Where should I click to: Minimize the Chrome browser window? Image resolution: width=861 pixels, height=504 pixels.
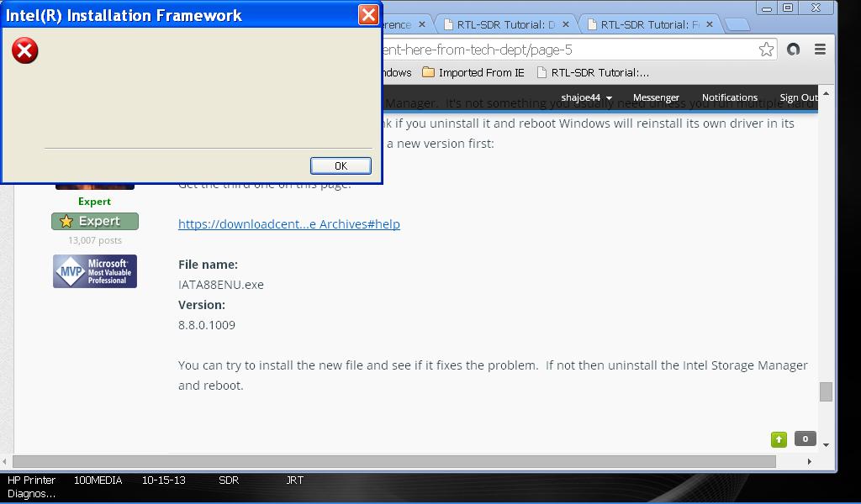point(767,8)
